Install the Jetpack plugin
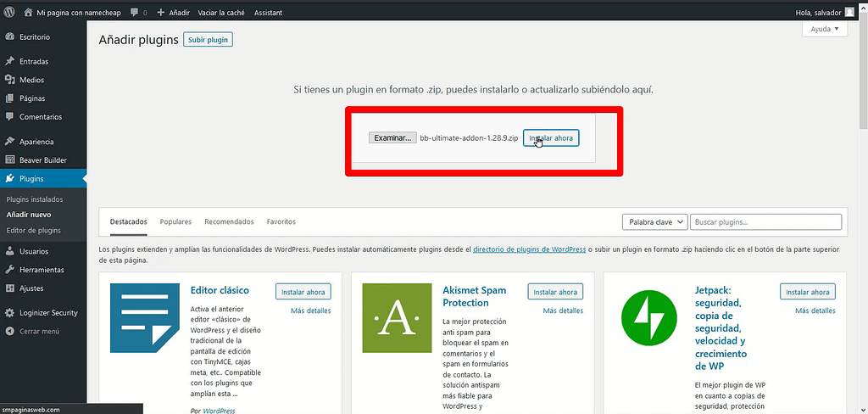The height and width of the screenshot is (414, 868). (x=808, y=292)
